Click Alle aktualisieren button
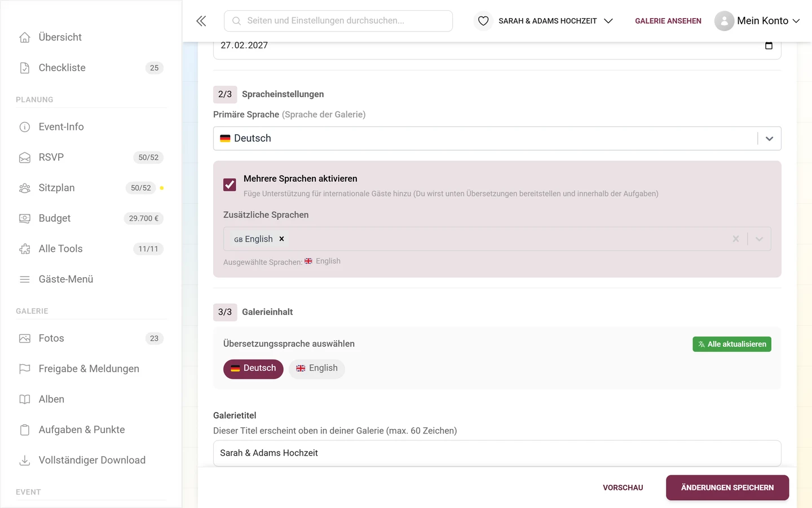The height and width of the screenshot is (508, 812). 732,344
